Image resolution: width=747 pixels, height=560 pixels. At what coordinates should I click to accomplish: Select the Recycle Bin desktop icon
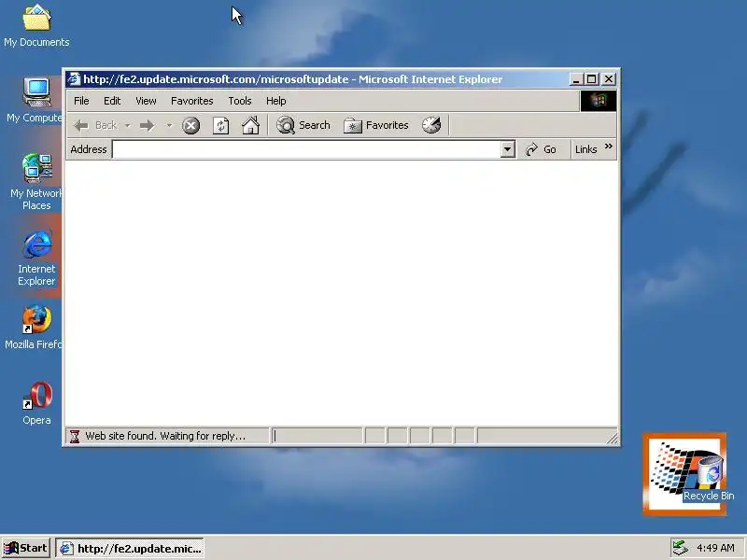(709, 479)
